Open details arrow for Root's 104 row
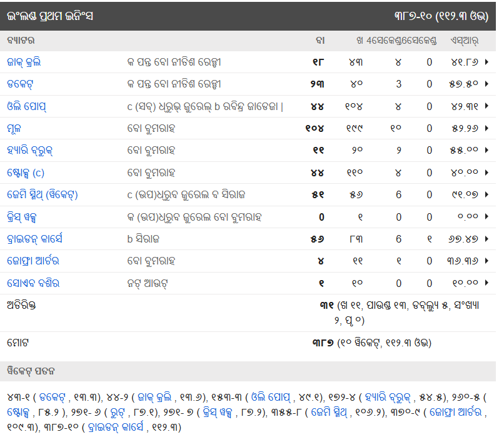Screen dimensions: 504x442 pos(487,128)
